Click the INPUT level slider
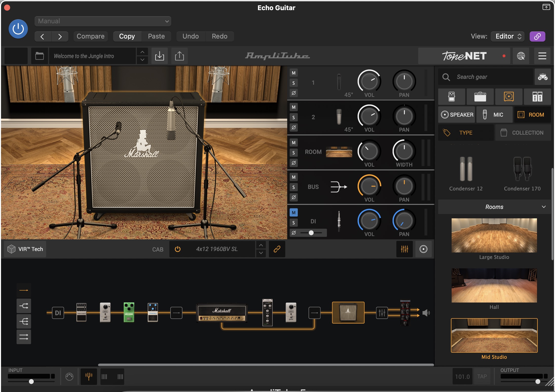The image size is (555, 392). coord(31,381)
